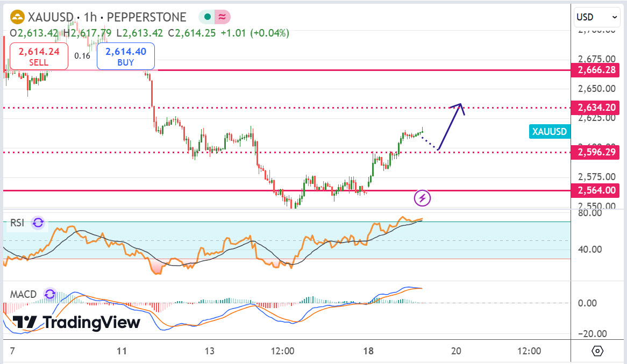This screenshot has height=364, width=627.
Task: Click the green market status dot
Action: (206, 17)
